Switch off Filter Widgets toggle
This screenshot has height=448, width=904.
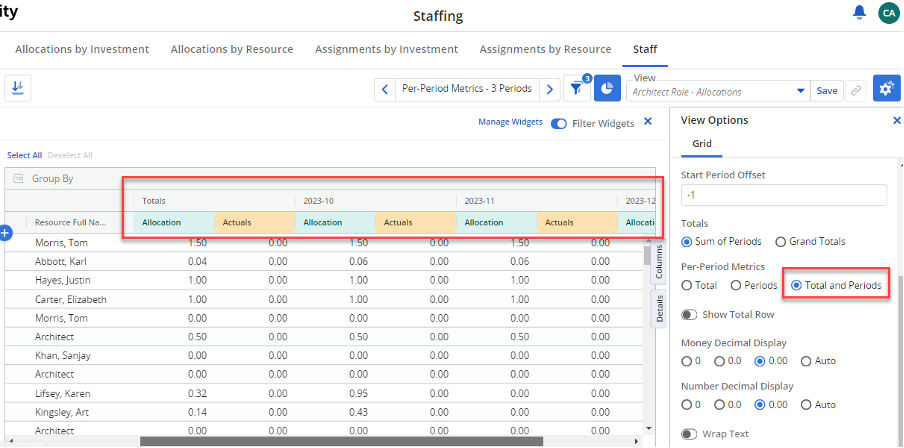click(x=559, y=123)
